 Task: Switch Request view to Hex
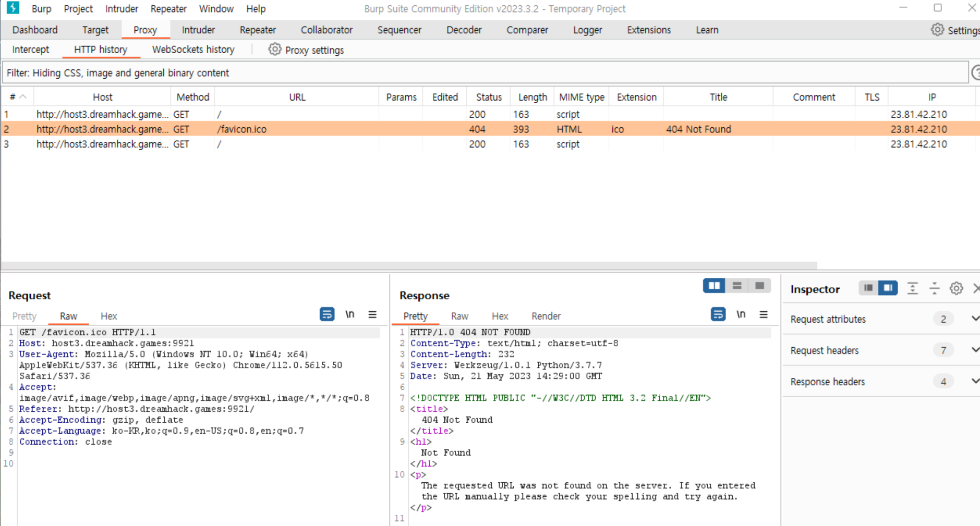(109, 316)
